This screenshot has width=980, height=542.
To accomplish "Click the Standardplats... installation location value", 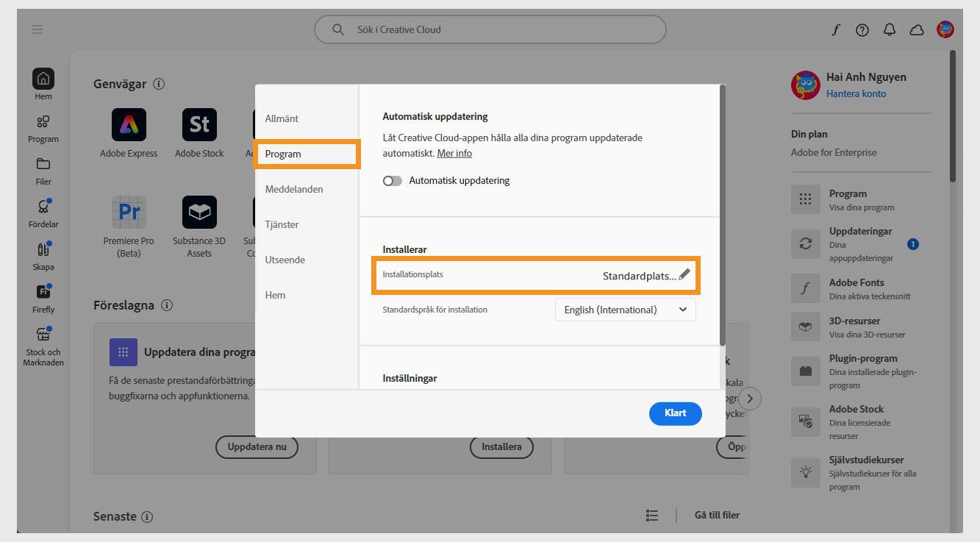I will [639, 277].
